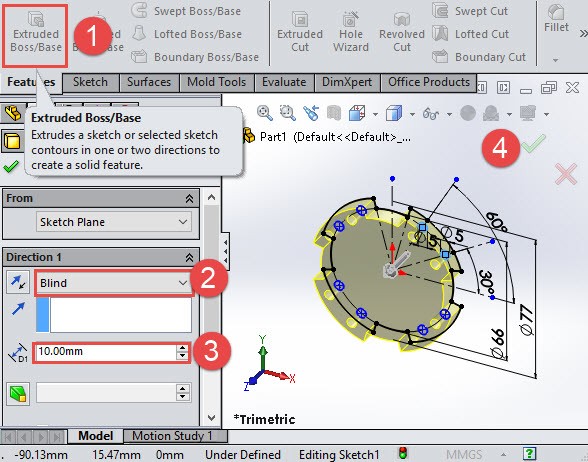Screen dimensions: 588x462
Task: Click the MMGS unit system button
Action: 464,454
